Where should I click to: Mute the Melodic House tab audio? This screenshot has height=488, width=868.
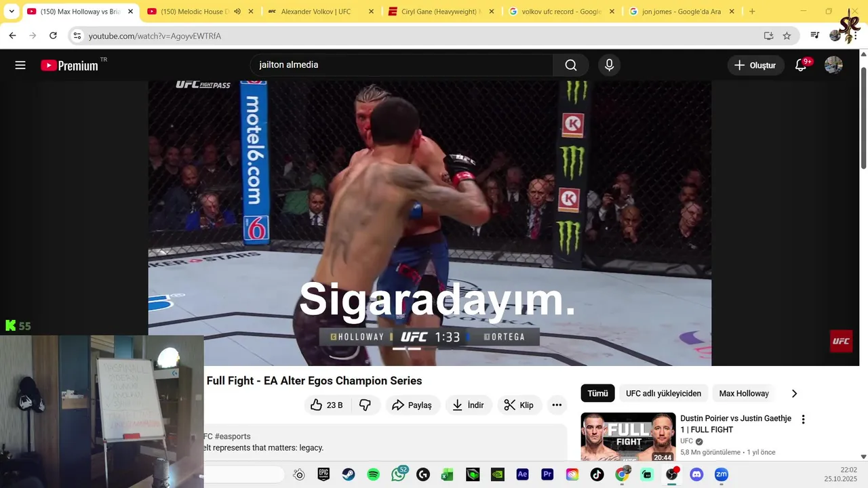pos(237,12)
